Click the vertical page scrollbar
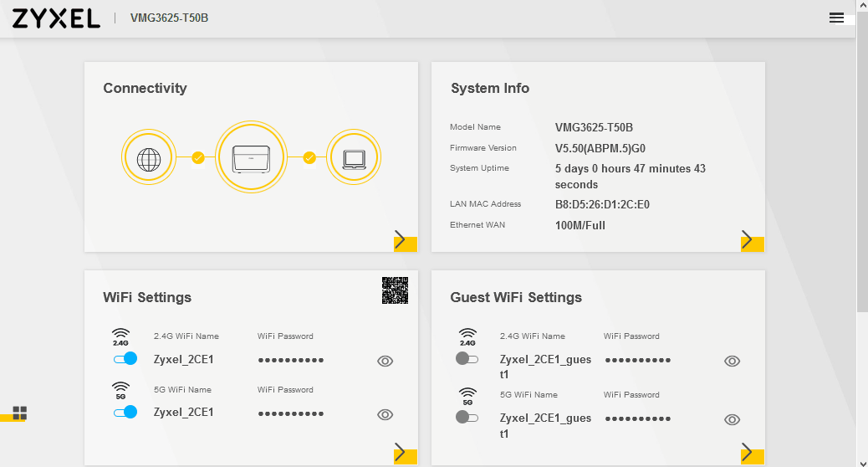The width and height of the screenshot is (868, 467). point(861,167)
